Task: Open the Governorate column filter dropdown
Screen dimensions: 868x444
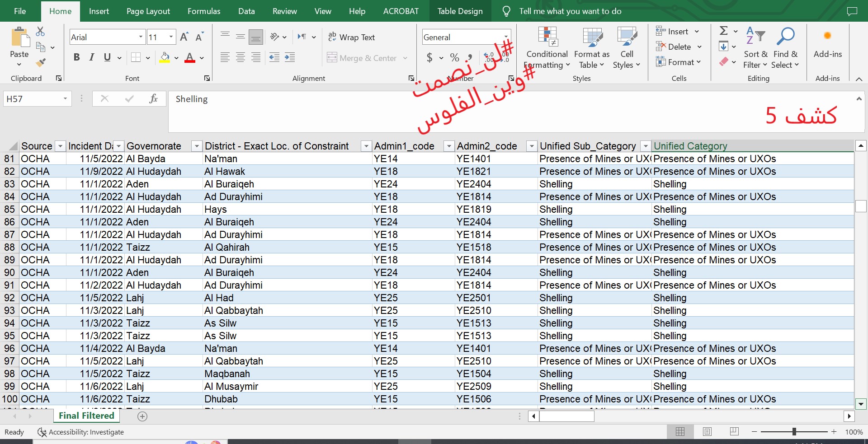Action: [196, 146]
